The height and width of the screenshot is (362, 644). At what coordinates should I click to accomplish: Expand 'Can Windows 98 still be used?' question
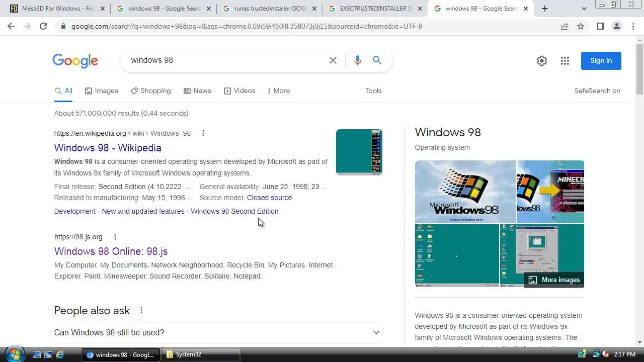[x=218, y=333]
